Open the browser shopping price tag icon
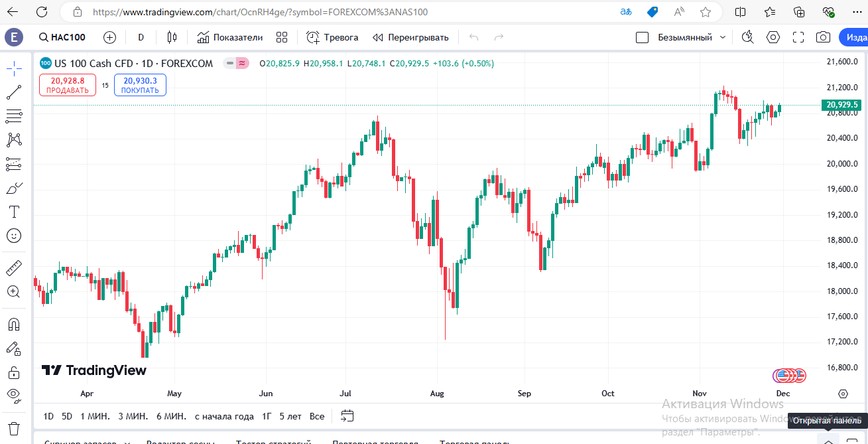This screenshot has width=868, height=444. 652,12
